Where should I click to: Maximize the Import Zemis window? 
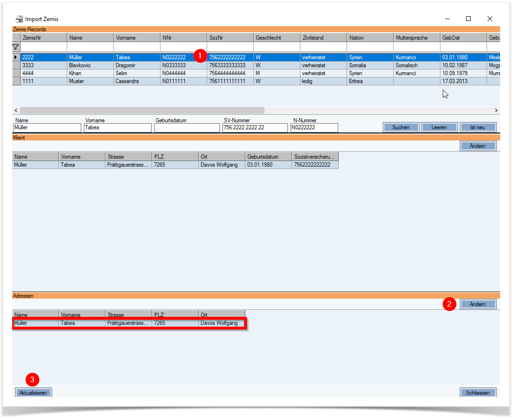click(x=468, y=19)
